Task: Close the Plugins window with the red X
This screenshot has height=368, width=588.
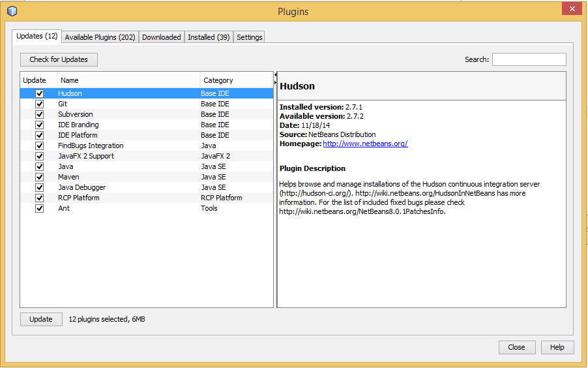Action: point(571,9)
